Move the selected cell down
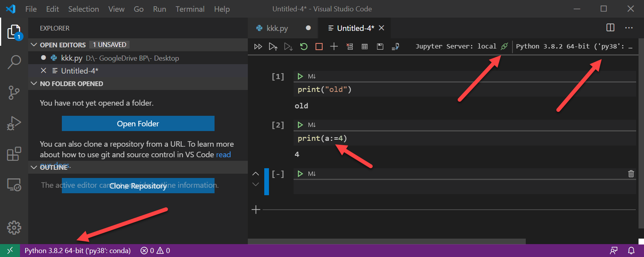The width and height of the screenshot is (644, 257). (x=256, y=184)
